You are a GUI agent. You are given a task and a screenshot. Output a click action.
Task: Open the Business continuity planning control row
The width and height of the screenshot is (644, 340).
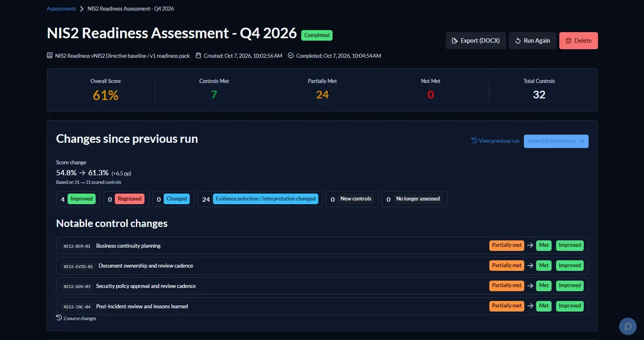[x=322, y=246]
